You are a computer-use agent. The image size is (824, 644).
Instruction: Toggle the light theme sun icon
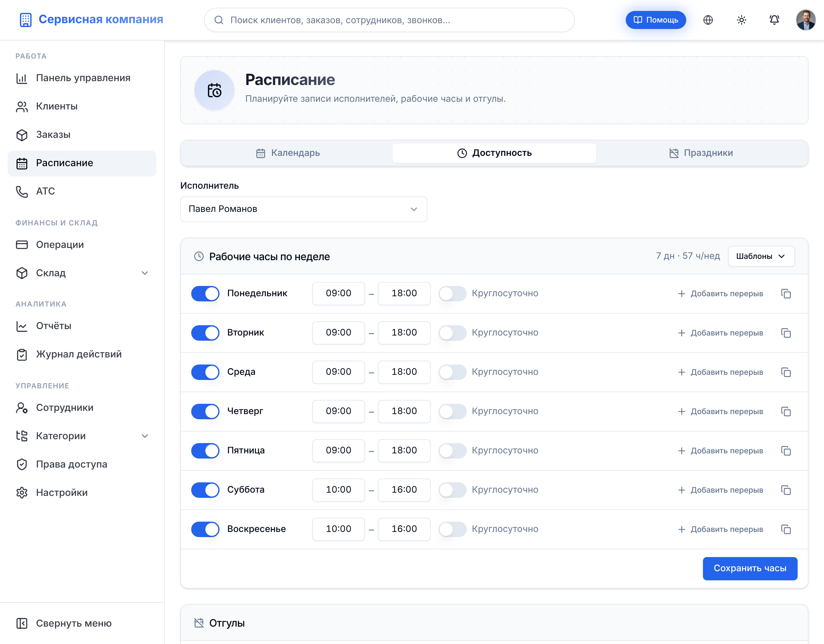point(741,20)
